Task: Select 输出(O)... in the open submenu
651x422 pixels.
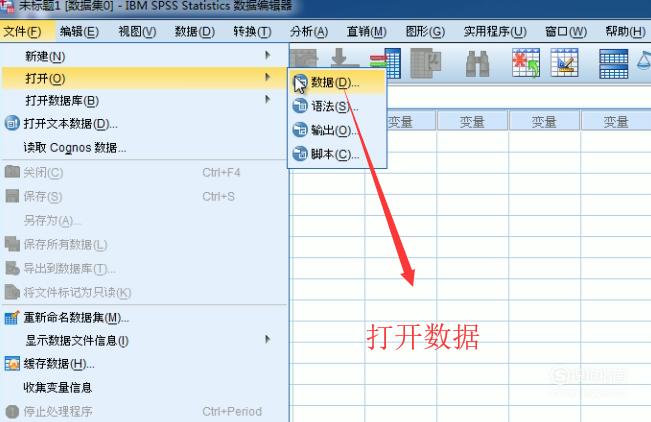Action: [x=337, y=130]
